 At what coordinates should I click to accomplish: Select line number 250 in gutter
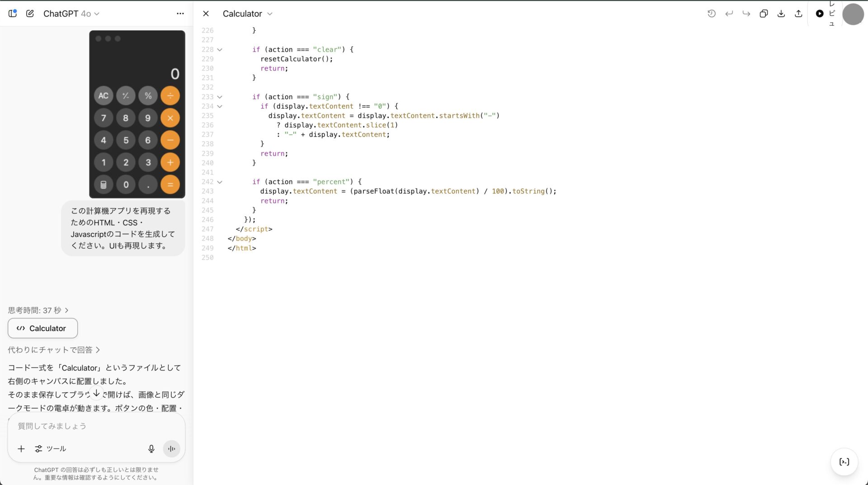pos(208,258)
